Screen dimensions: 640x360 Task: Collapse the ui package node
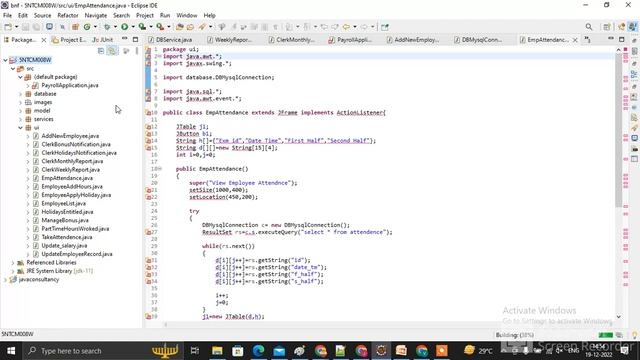[x=20, y=128]
